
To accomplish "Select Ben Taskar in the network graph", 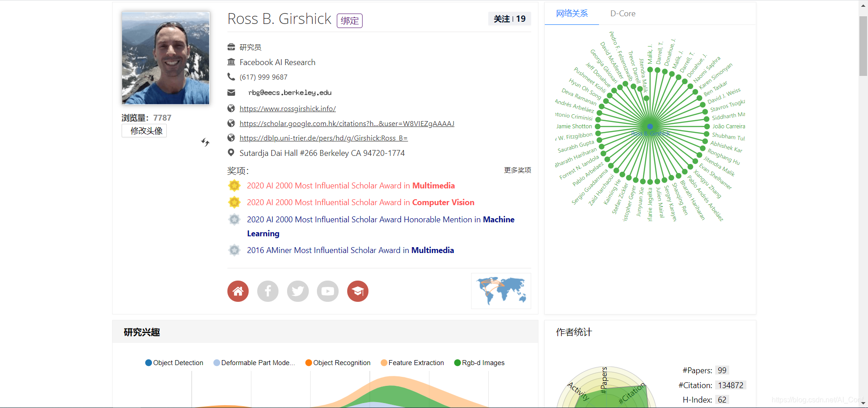I will pyautogui.click(x=716, y=88).
